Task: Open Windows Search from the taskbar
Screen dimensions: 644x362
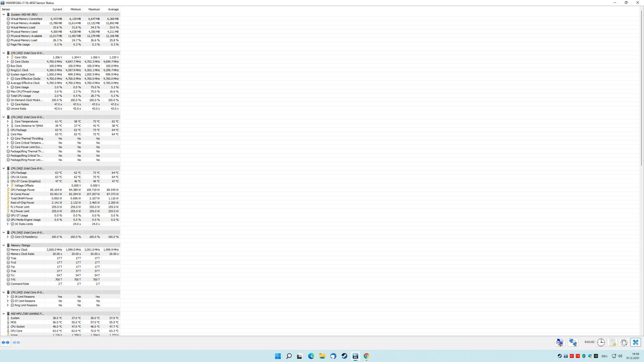Action: (289, 356)
